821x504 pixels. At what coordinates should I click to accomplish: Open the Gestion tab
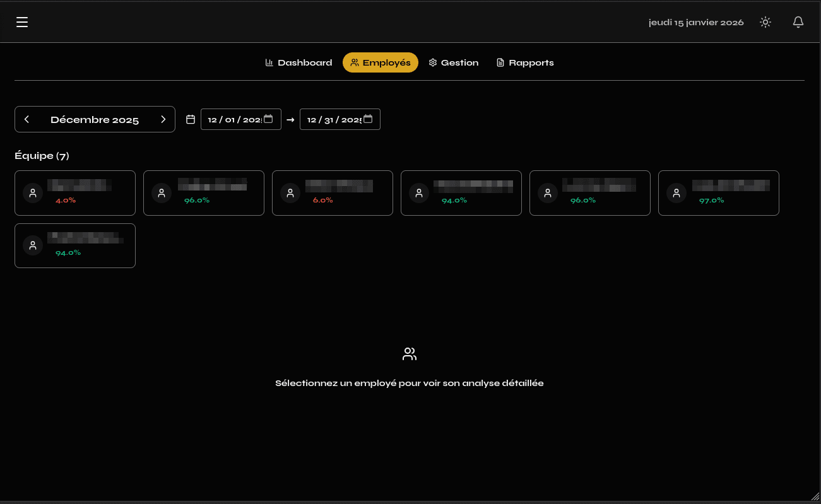click(x=454, y=62)
